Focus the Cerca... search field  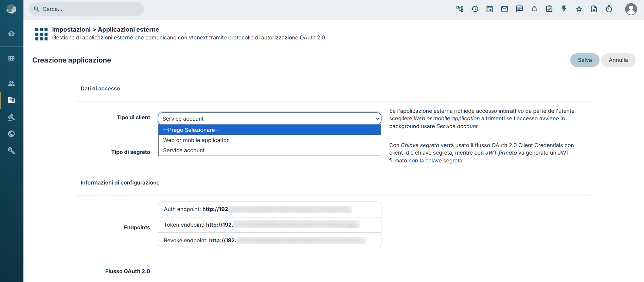[87, 9]
